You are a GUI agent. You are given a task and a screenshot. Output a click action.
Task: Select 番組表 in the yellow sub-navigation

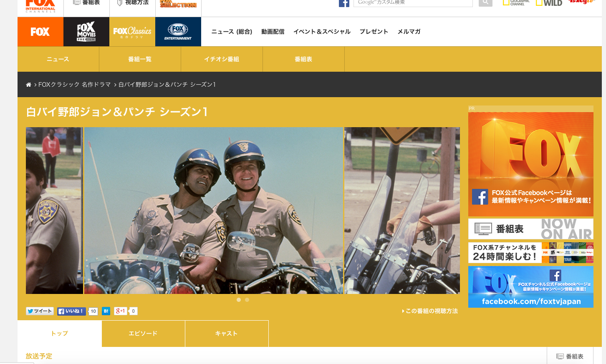pos(303,59)
